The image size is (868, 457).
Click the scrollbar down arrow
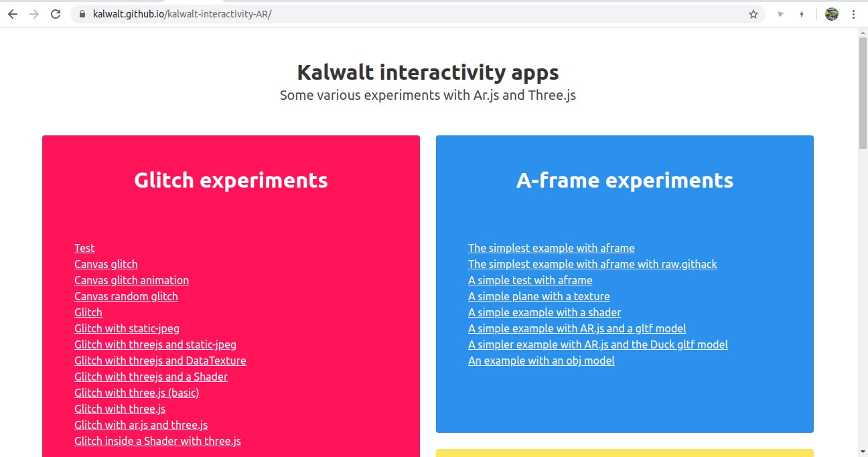[863, 451]
